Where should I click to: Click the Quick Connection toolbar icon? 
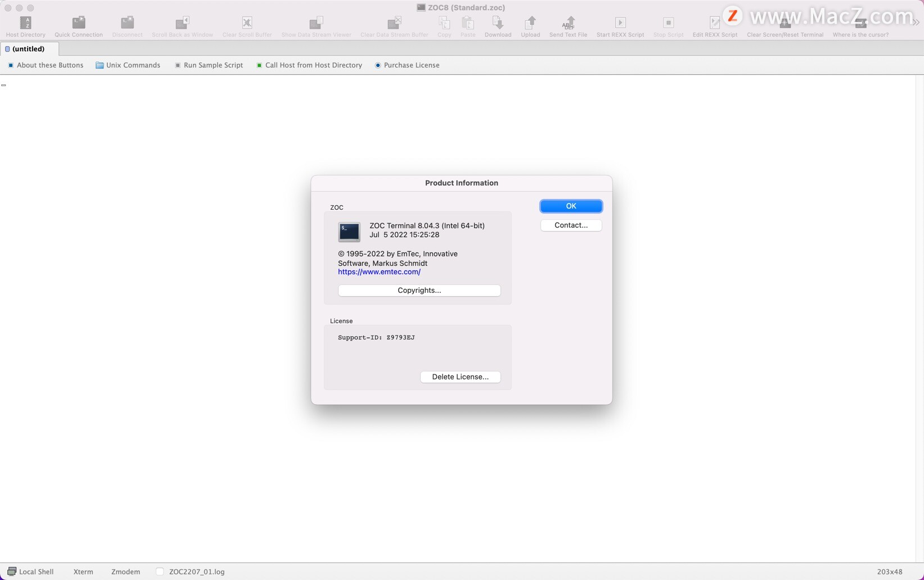[79, 22]
